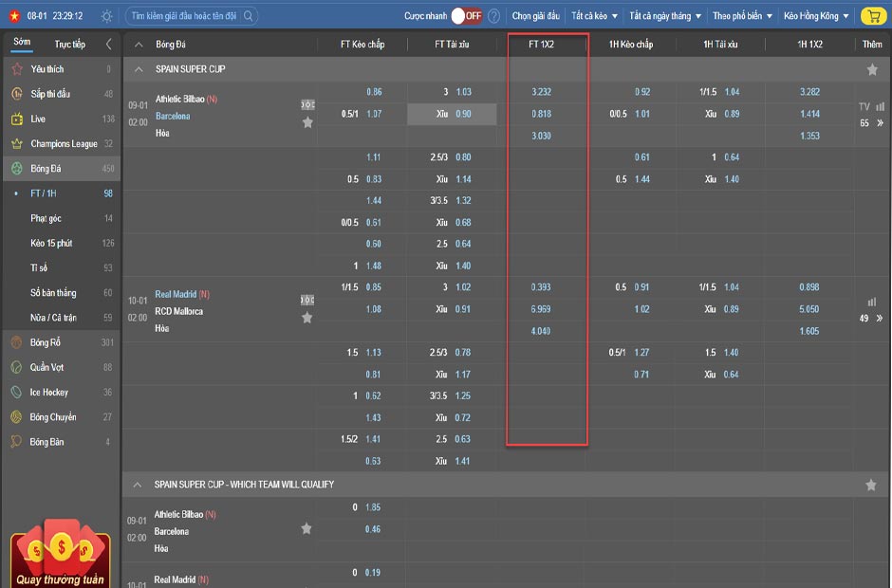Image resolution: width=892 pixels, height=588 pixels.
Task: Open the Tất cả ngày tháng dropdown
Action: tap(665, 16)
